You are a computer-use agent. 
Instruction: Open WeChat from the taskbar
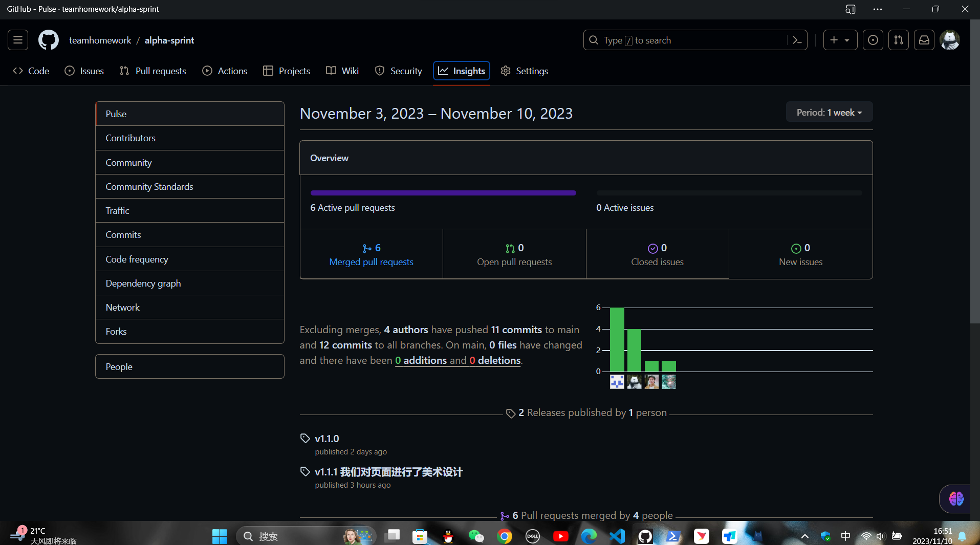click(x=476, y=536)
